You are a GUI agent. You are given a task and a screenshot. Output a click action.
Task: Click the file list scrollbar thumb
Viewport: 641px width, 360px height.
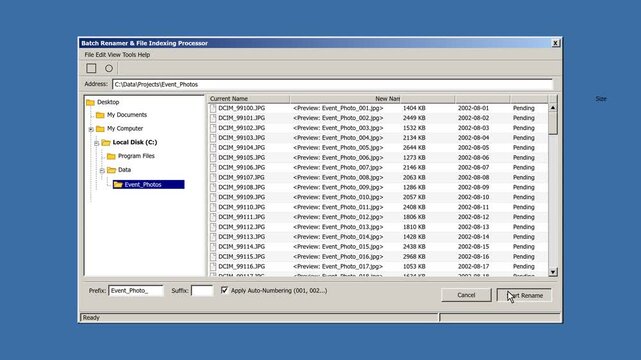pos(553,123)
